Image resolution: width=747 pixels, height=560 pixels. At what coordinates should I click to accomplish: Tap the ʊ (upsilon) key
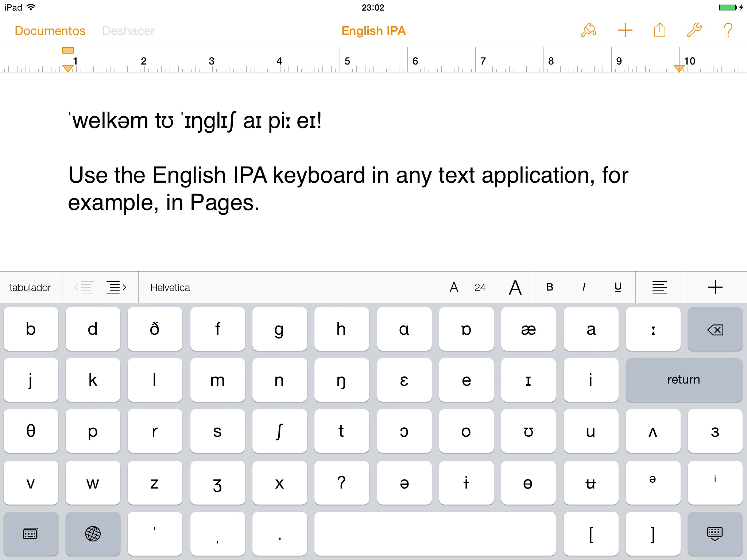[x=529, y=431]
